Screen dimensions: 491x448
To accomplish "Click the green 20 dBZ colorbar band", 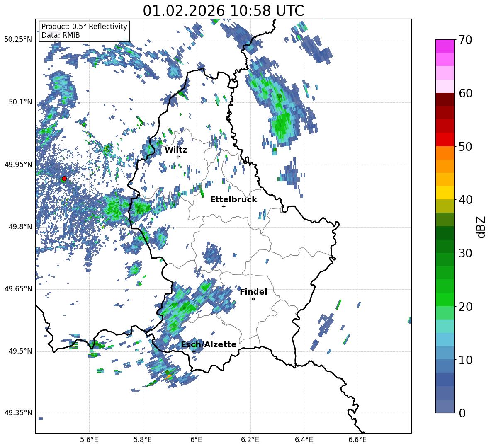I will (x=445, y=299).
